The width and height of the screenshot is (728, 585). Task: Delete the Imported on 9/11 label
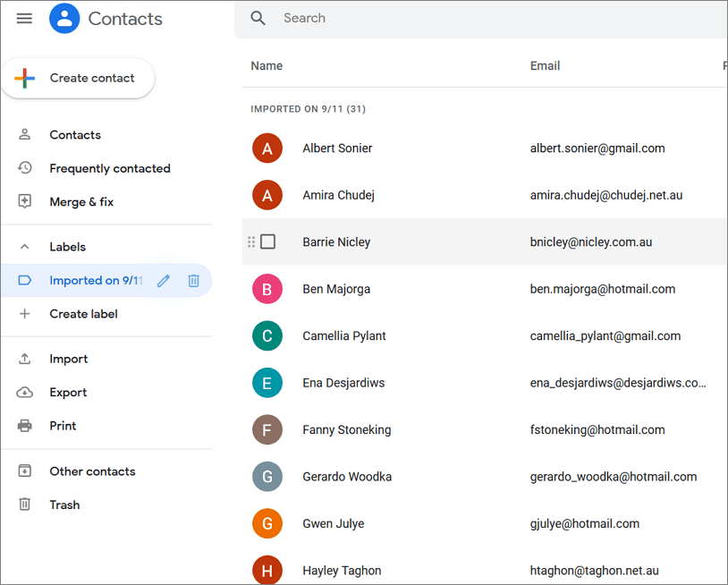click(x=193, y=280)
